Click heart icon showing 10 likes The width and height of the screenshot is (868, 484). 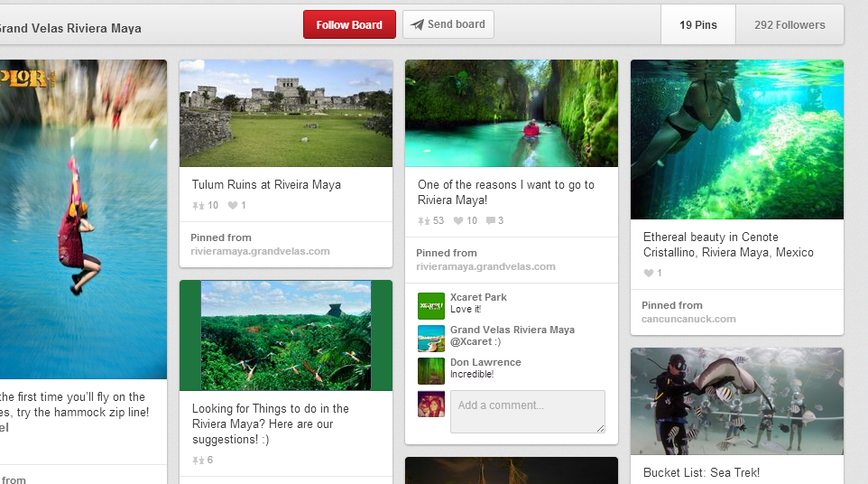tap(458, 220)
